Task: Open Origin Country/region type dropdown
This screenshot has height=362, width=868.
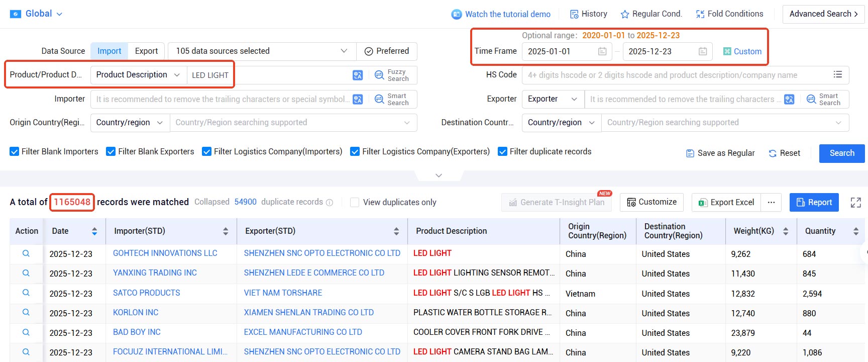Action: [130, 123]
